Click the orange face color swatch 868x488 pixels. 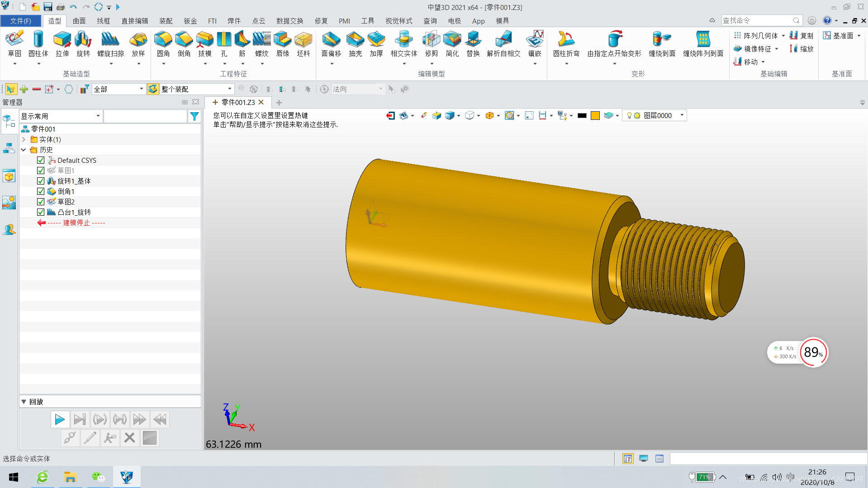[595, 116]
